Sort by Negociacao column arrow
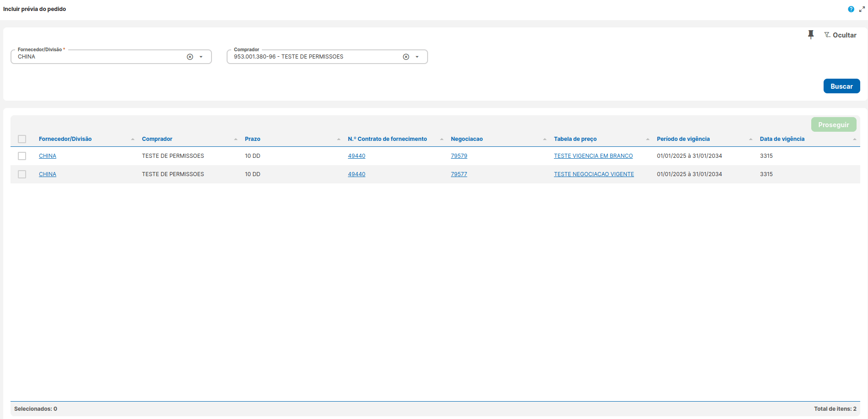The image size is (868, 419). [x=545, y=139]
